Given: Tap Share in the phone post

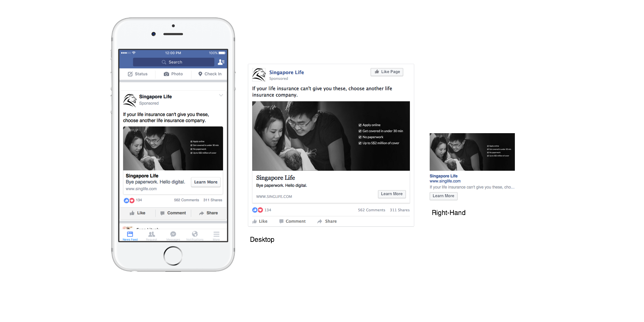Looking at the screenshot, I should coord(208,213).
